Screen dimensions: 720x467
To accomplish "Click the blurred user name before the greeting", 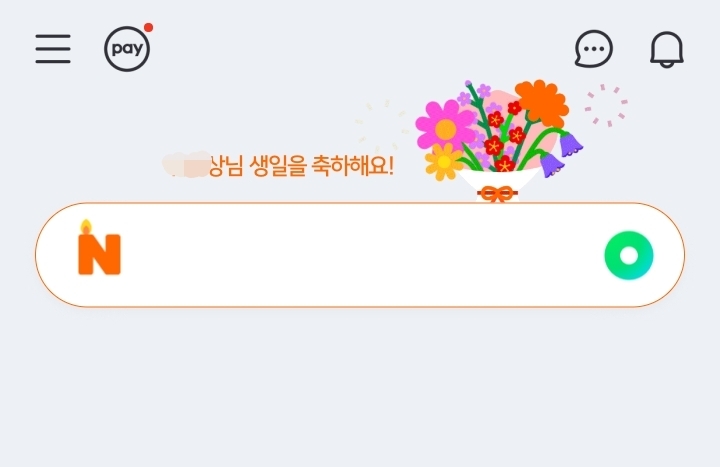I will (187, 165).
